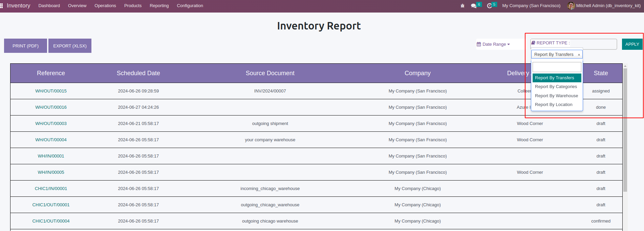Open the Reporting menu
This screenshot has width=644, height=231.
pos(159,6)
